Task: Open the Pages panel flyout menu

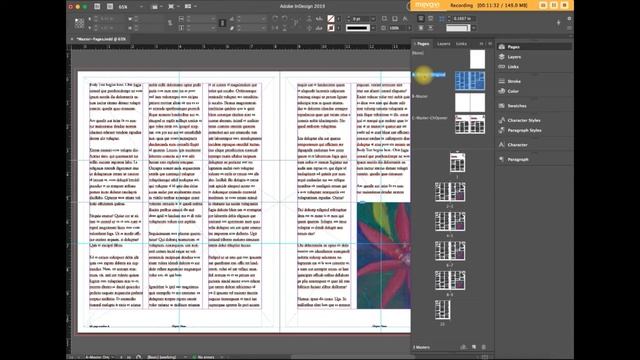Action: (490, 44)
